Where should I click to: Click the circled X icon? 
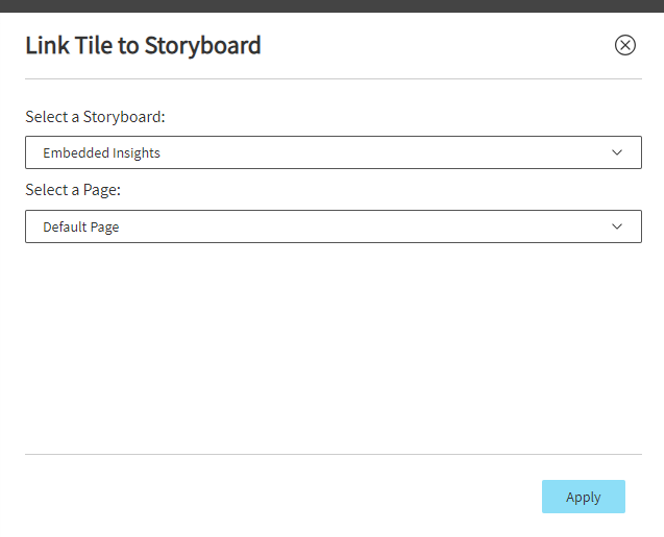click(625, 45)
